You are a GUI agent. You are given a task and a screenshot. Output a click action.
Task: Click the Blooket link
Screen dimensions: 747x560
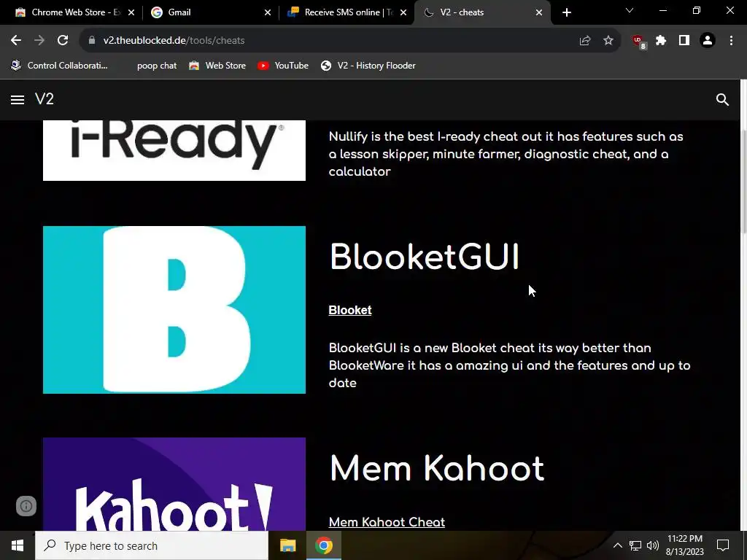tap(350, 310)
